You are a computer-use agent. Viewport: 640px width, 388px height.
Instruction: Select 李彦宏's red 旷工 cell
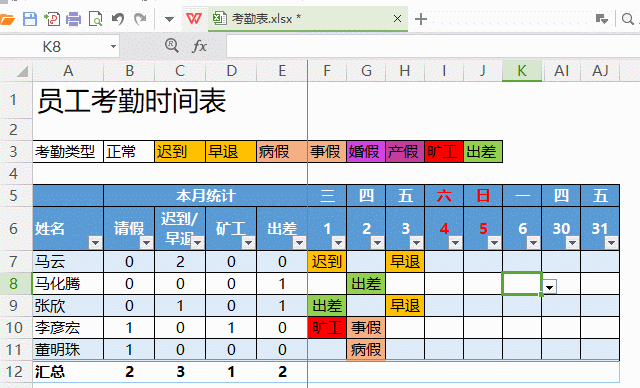coord(327,328)
